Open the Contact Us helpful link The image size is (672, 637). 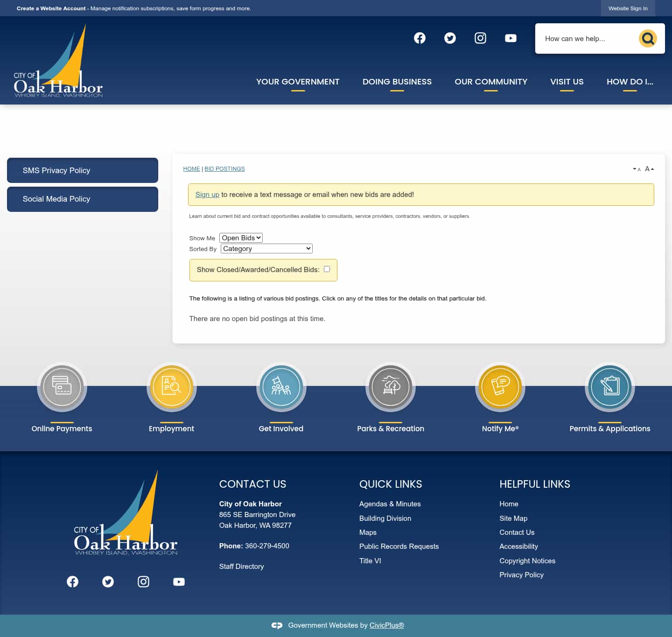(x=517, y=532)
